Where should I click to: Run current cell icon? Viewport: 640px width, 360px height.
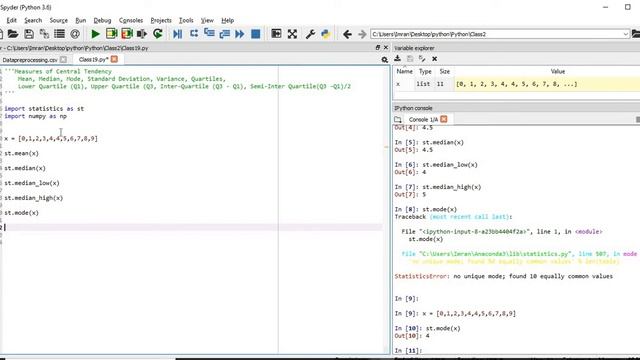click(x=111, y=33)
